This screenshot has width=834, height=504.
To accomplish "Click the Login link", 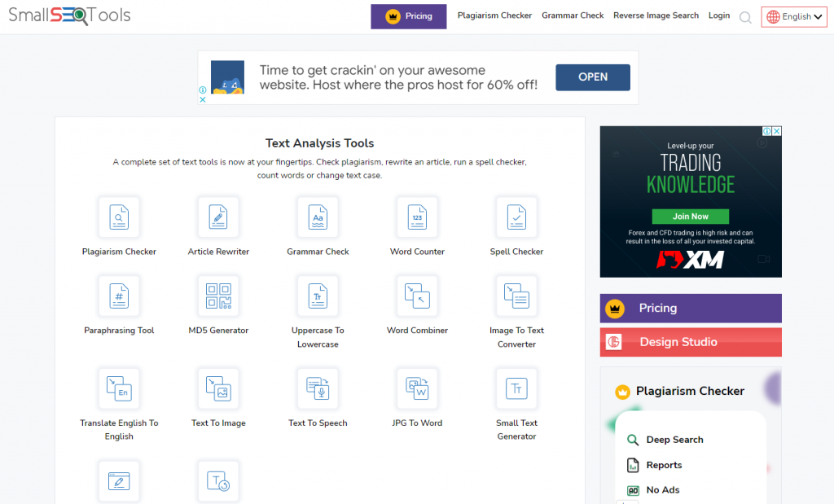I will click(719, 15).
